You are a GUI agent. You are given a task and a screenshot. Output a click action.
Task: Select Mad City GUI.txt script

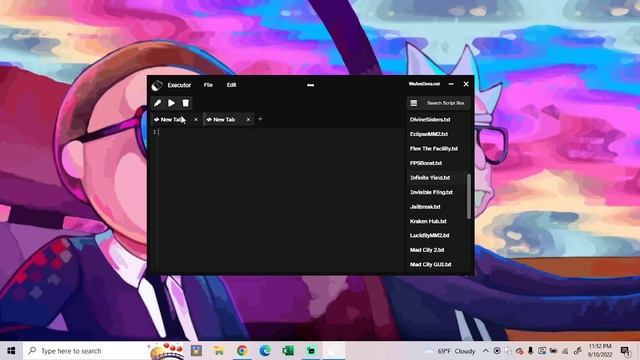[x=431, y=264]
